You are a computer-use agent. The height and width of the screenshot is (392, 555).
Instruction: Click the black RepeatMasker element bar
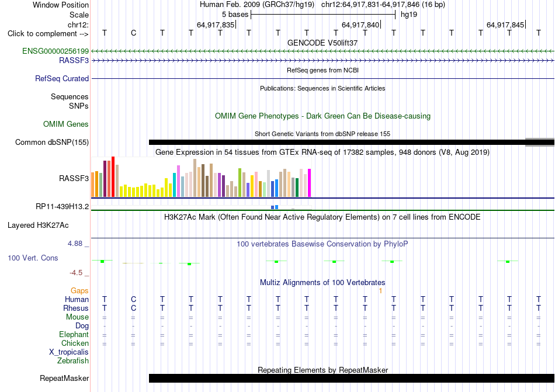coord(352,378)
